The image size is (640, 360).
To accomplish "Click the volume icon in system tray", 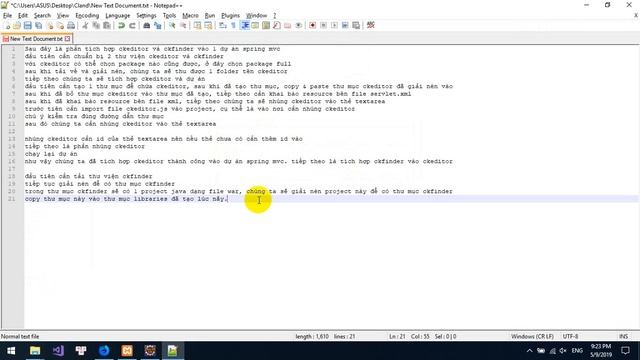I will [x=563, y=351].
